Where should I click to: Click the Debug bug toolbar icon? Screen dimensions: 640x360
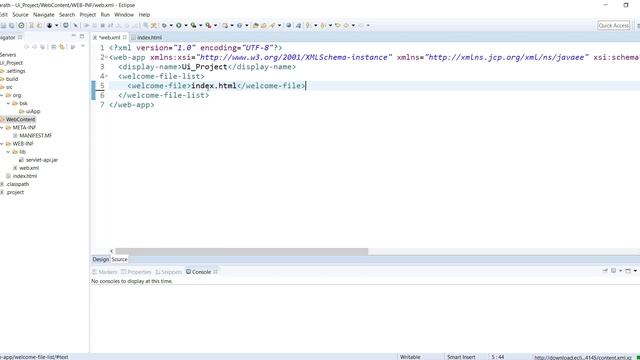tap(164, 25)
